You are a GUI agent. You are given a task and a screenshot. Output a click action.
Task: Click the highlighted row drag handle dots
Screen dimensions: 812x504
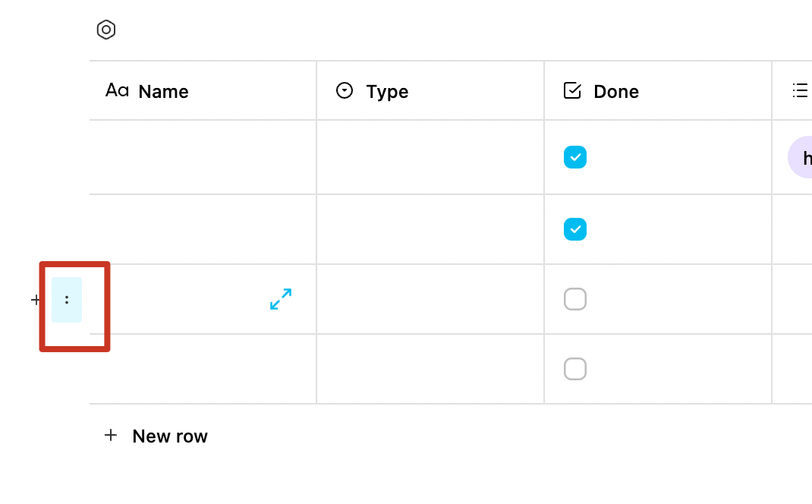pos(67,300)
